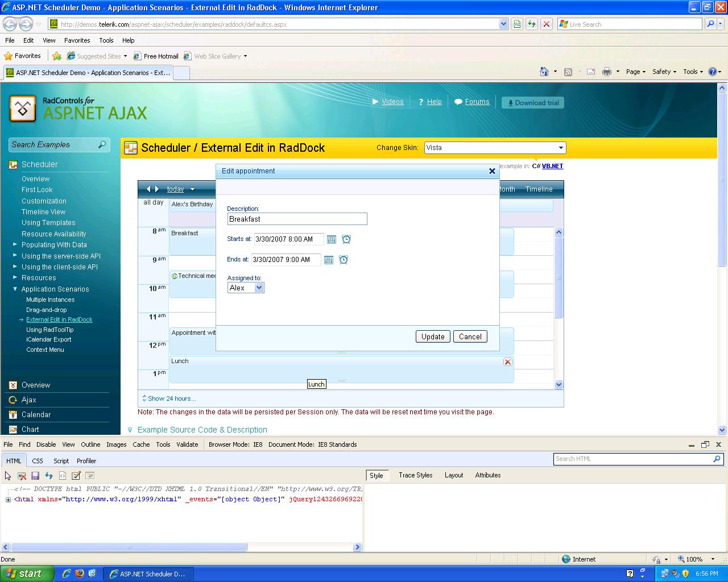Image resolution: width=728 pixels, height=582 pixels.
Task: Open the browser View menu
Action: (x=49, y=40)
